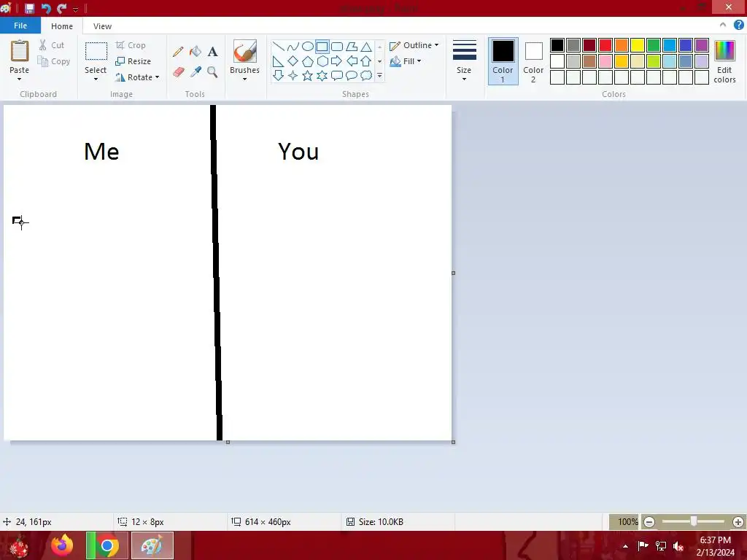
Task: Choose the Four-point star shape
Action: pyautogui.click(x=293, y=75)
